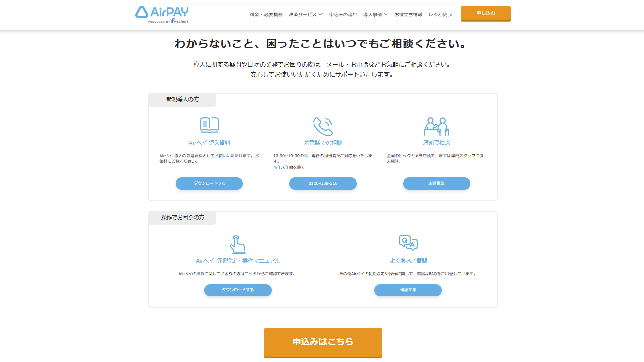Screen dimensions: 644x362
Task: Click the Airペイ 初期設定・操作マニュアル title
Action: 238,261
